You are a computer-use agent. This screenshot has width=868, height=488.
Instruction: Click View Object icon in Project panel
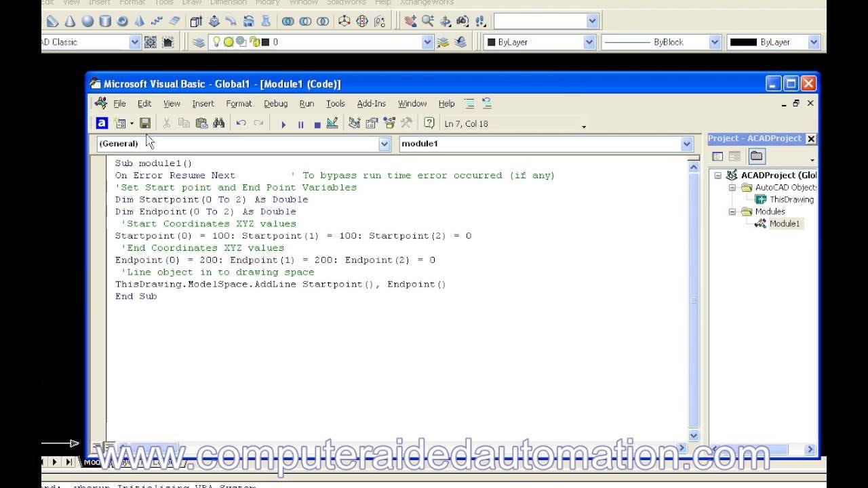[x=734, y=157]
